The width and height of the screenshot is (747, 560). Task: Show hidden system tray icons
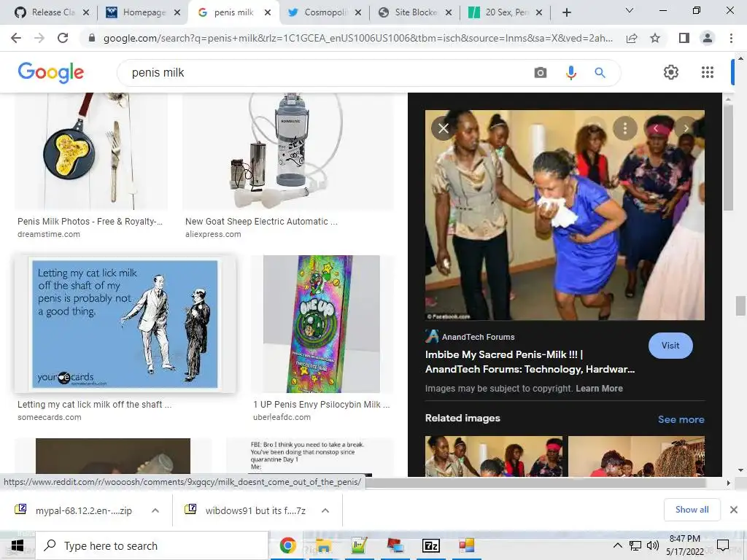pyautogui.click(x=617, y=545)
